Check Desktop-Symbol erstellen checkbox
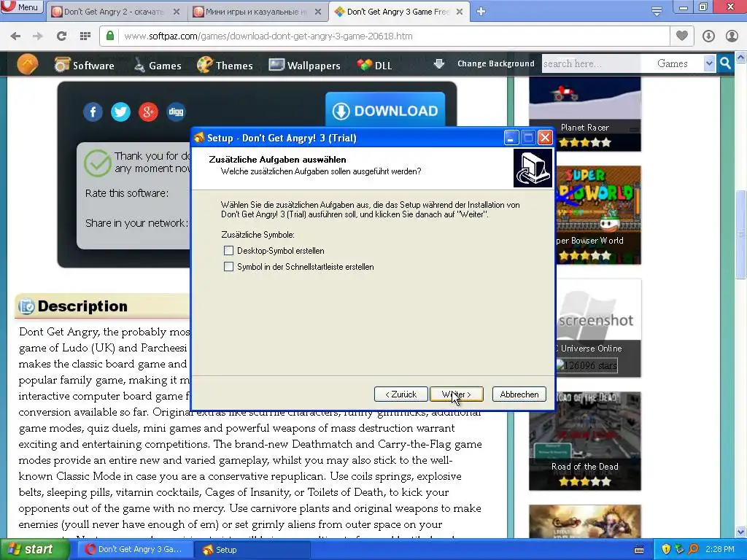747x560 pixels. (228, 251)
